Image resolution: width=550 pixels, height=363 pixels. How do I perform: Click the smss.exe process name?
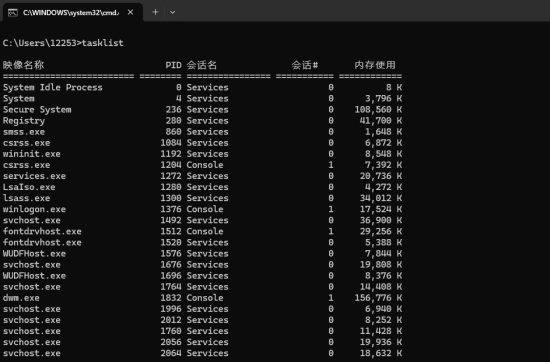[x=24, y=132]
